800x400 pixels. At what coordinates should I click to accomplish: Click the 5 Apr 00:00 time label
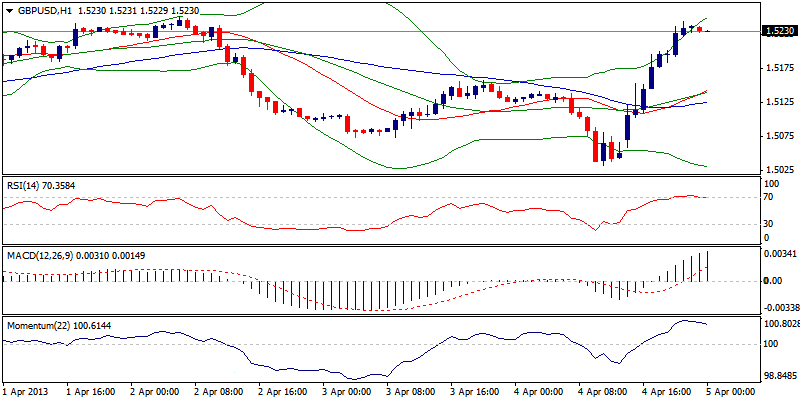pos(730,391)
